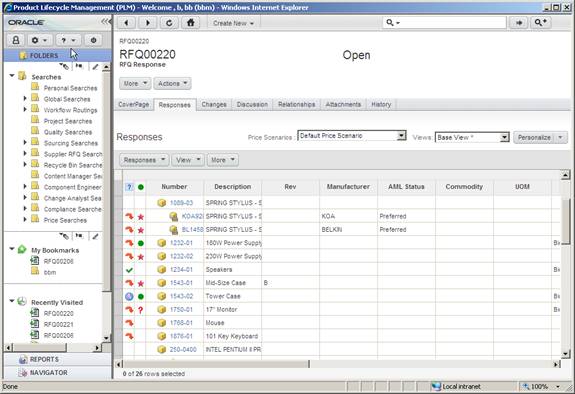Viewport: 575px width, 394px height.
Task: Collapse the My Bookmarks node
Action: pos(12,249)
